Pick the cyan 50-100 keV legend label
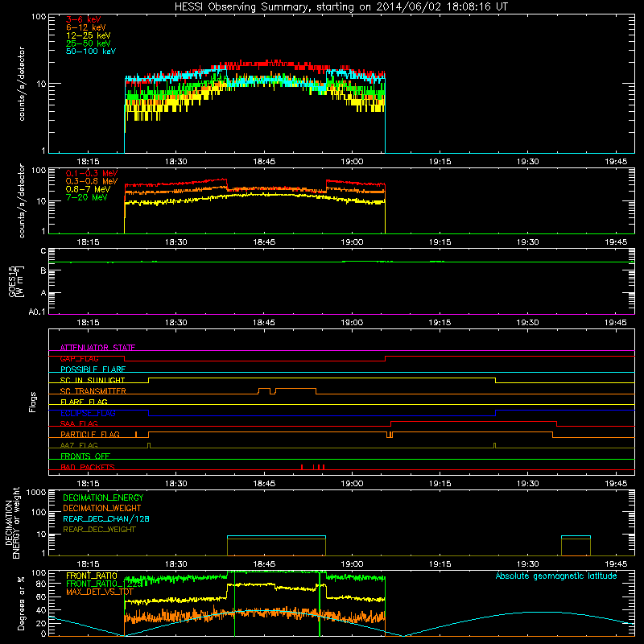The width and height of the screenshot is (644, 644). coord(91,52)
